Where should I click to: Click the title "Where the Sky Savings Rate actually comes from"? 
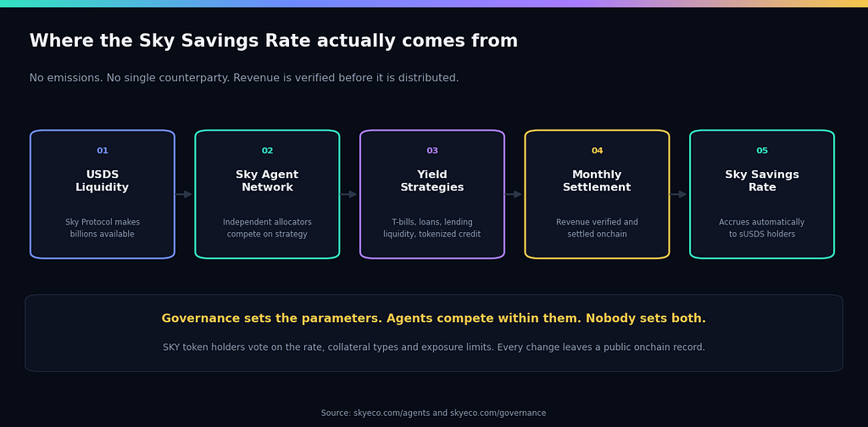tap(274, 41)
